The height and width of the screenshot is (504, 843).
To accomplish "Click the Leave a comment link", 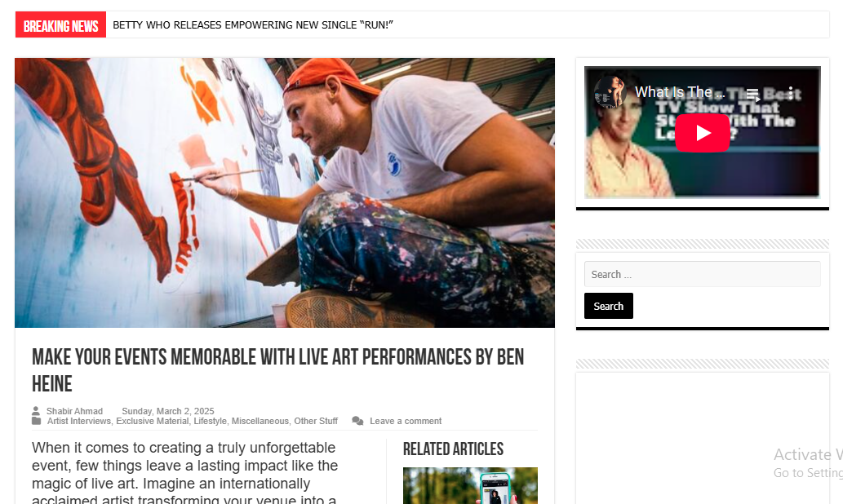I will click(x=406, y=421).
